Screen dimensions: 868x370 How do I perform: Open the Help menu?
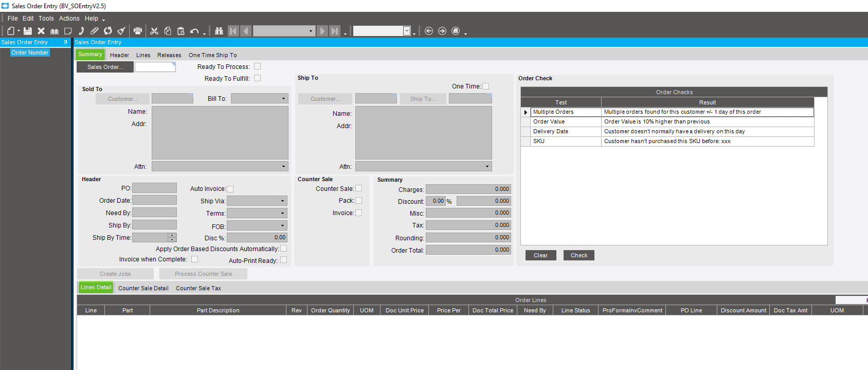[x=92, y=18]
